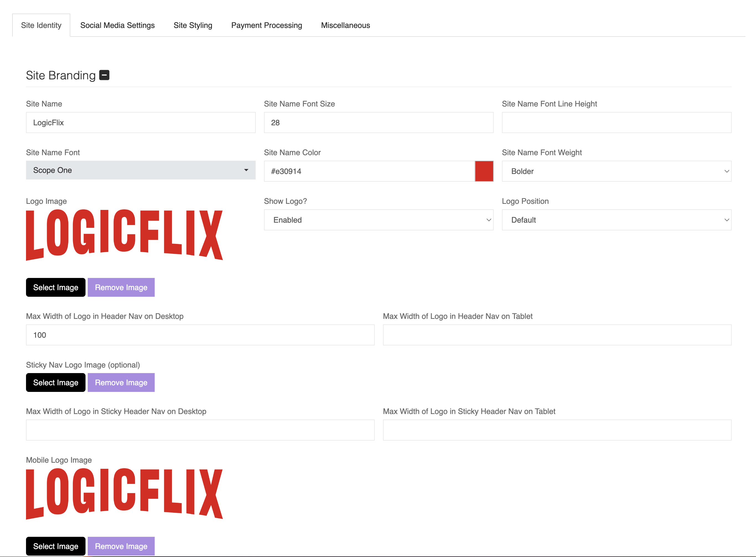Image resolution: width=756 pixels, height=557 pixels.
Task: Open the Site Styling tab
Action: coord(193,25)
